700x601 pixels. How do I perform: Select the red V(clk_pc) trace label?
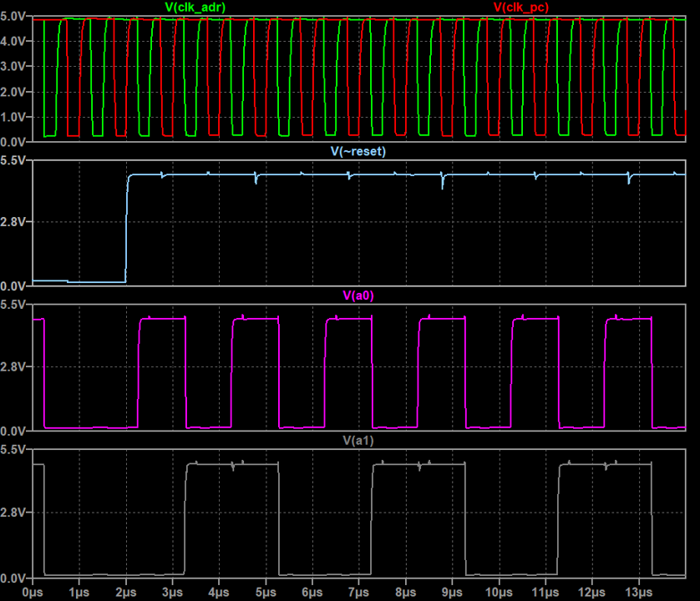click(521, 8)
